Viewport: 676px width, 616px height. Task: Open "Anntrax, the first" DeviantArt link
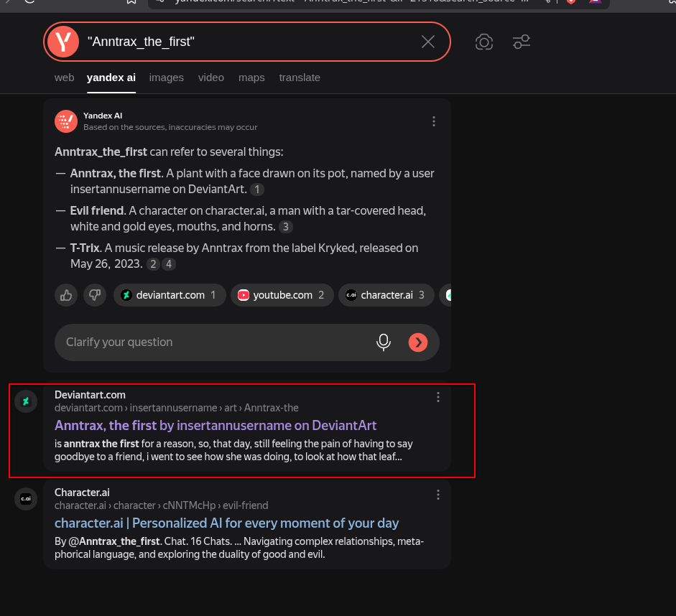point(216,425)
